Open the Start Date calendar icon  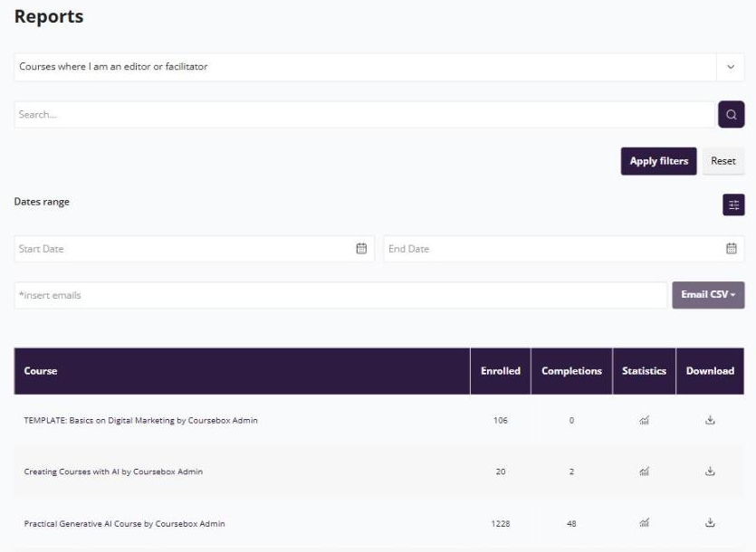(361, 248)
